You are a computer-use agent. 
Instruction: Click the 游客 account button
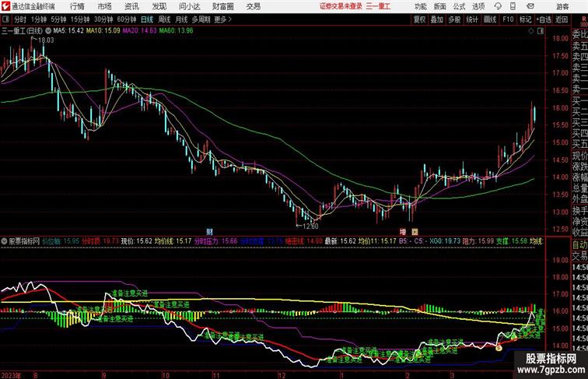pos(562,6)
